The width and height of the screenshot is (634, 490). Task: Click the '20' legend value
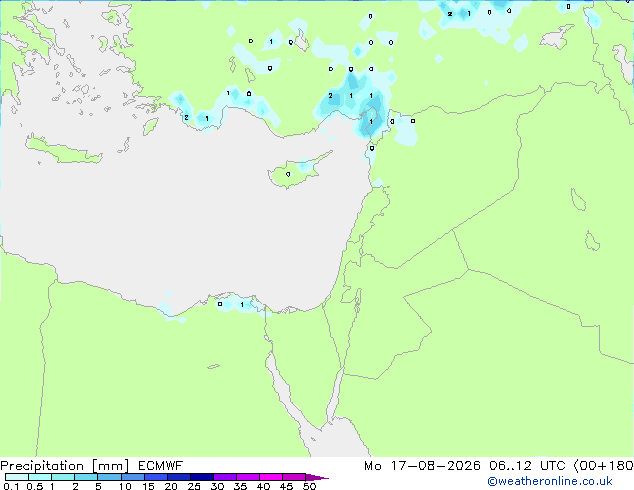(x=171, y=486)
